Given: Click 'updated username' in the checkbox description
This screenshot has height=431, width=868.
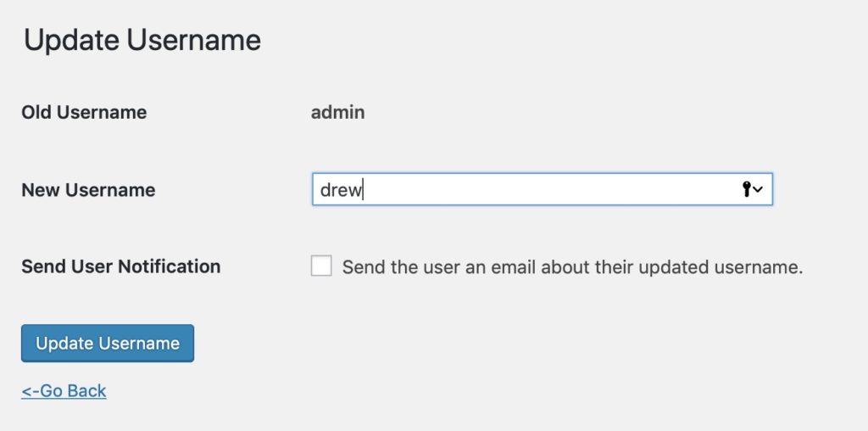Looking at the screenshot, I should coord(721,267).
